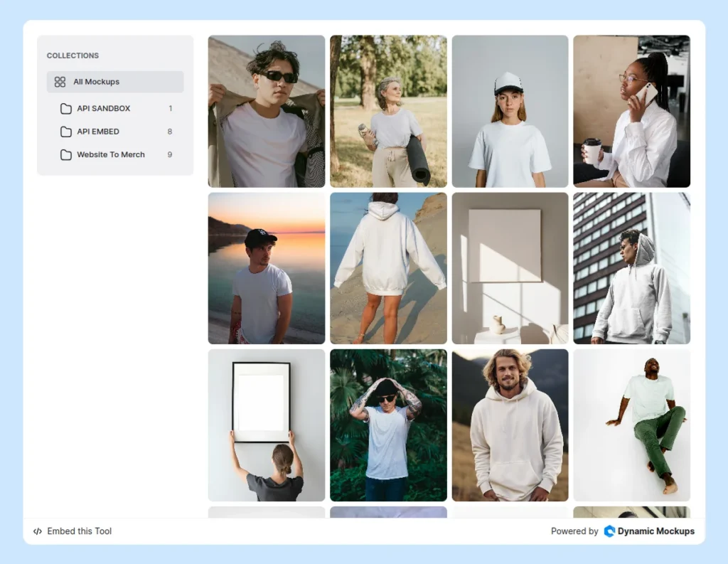Select the blank wall canvas mockup
Viewport: 728px width, 564px height.
[x=510, y=269]
